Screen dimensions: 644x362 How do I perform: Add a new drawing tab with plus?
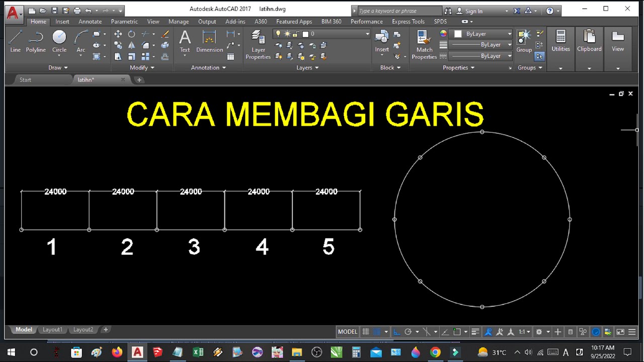click(x=139, y=79)
